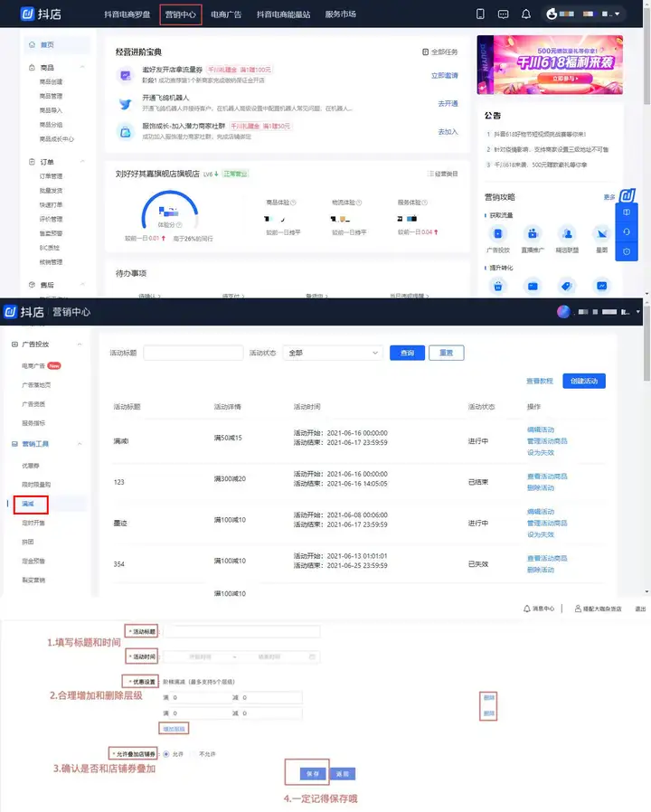Click the 创建活动 button
This screenshot has width=651, height=812.
coord(584,382)
